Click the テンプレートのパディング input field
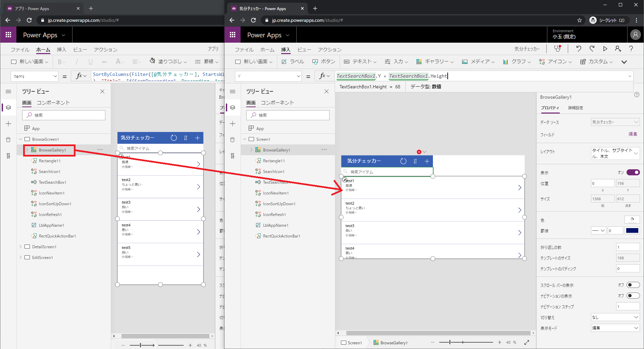Screen dimensions: 644x349 coord(628,268)
